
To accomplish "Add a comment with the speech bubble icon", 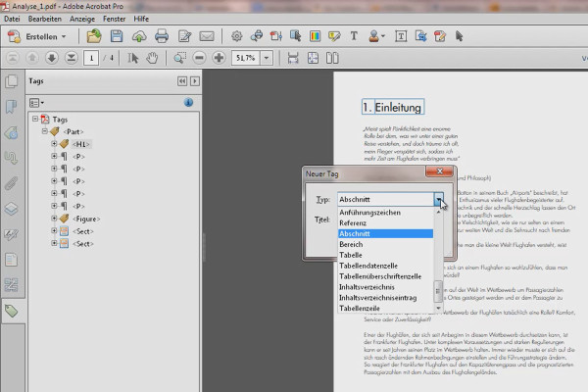I will pyautogui.click(x=334, y=36).
